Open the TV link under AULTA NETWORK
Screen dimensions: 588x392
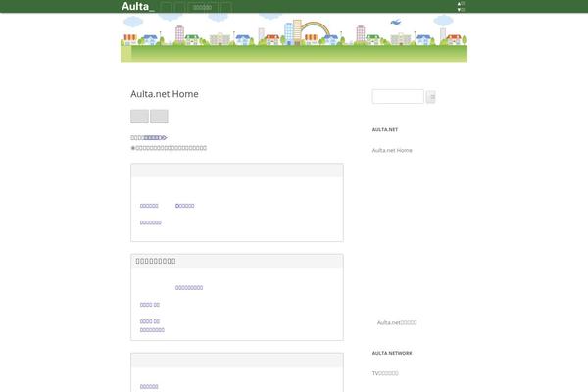tap(385, 373)
